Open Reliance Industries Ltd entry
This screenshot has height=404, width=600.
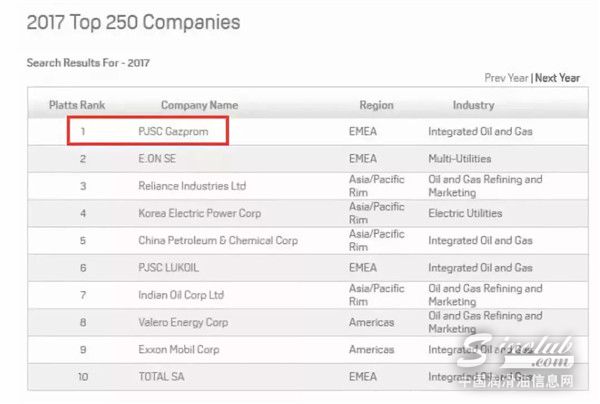tap(191, 186)
